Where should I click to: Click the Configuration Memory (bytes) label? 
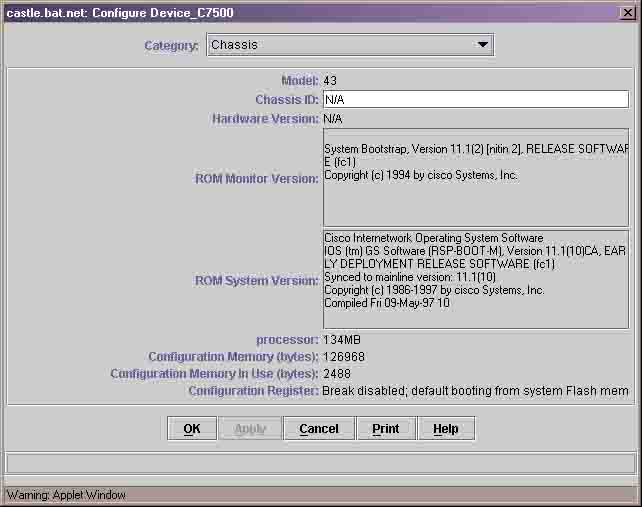pos(233,357)
